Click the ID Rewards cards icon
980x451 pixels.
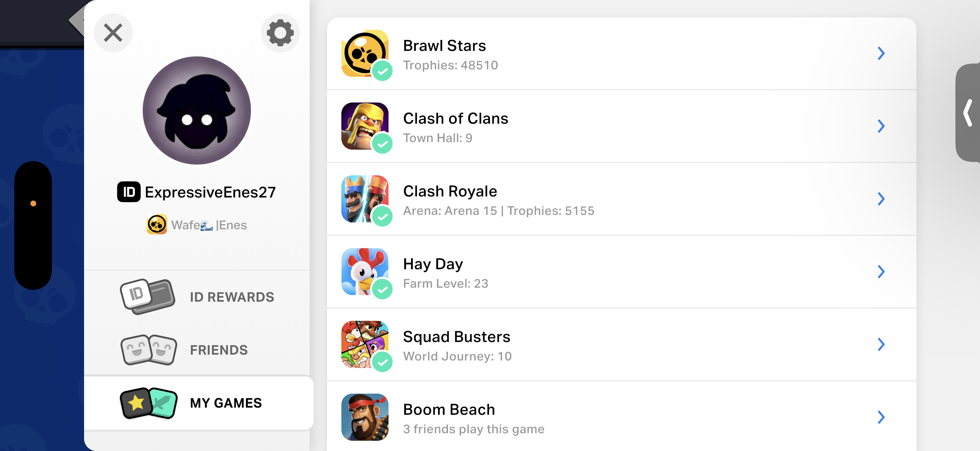(x=148, y=297)
